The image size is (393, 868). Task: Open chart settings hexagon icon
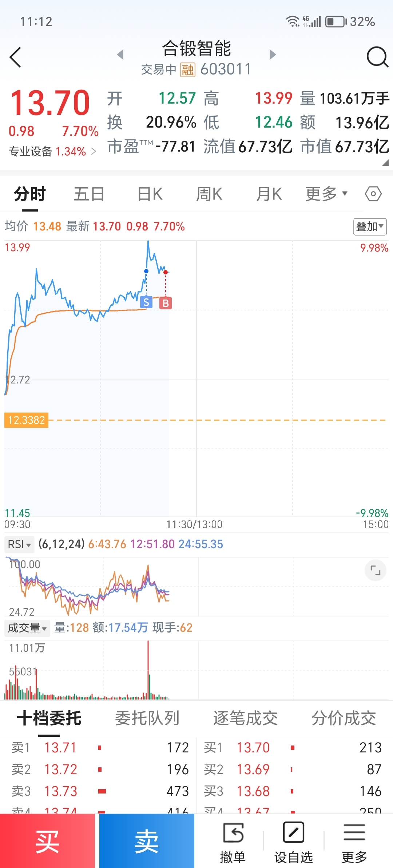pyautogui.click(x=373, y=194)
